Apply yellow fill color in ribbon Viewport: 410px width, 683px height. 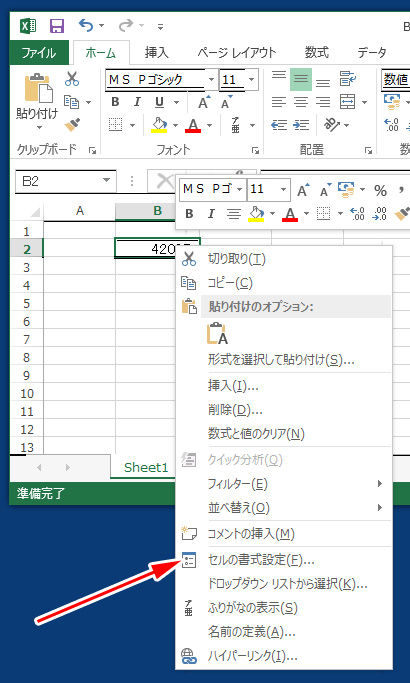pos(159,125)
